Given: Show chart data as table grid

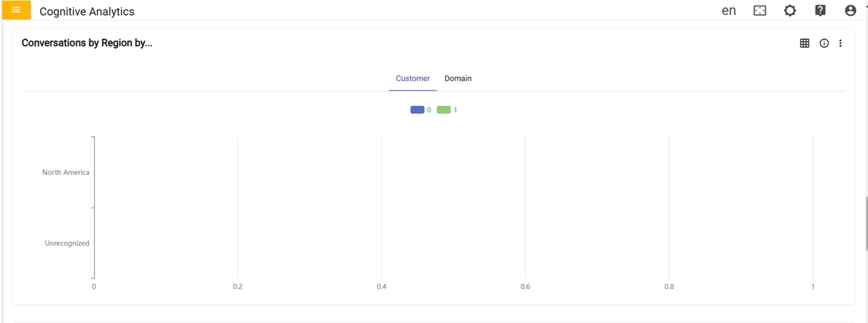Looking at the screenshot, I should (804, 44).
